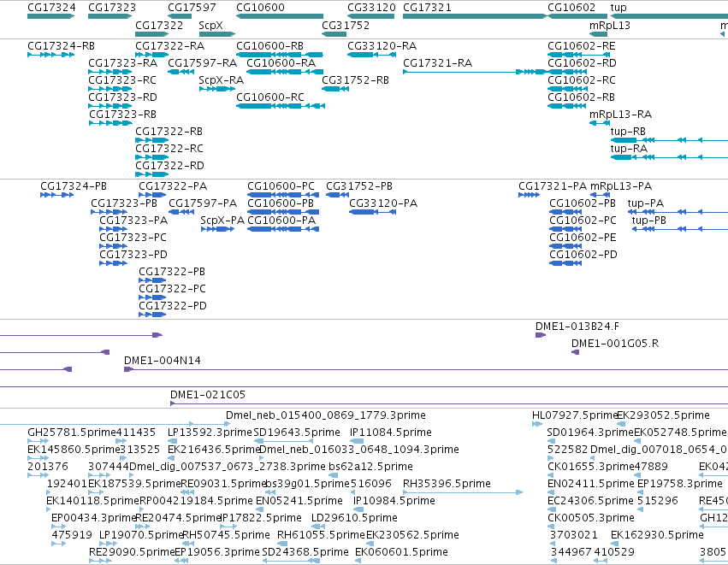The width and height of the screenshot is (728, 565).
Task: Click the CG31752 gene label
Action: pos(346,25)
